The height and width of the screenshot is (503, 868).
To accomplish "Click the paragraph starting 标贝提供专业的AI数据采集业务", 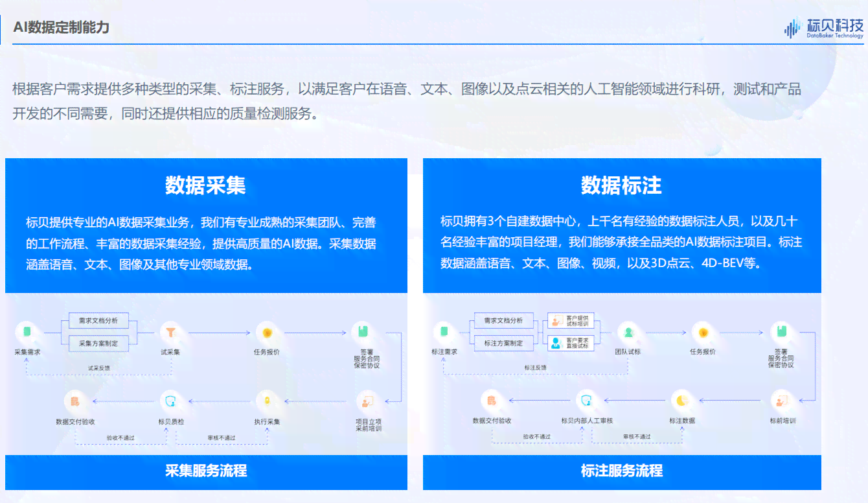I will click(201, 243).
